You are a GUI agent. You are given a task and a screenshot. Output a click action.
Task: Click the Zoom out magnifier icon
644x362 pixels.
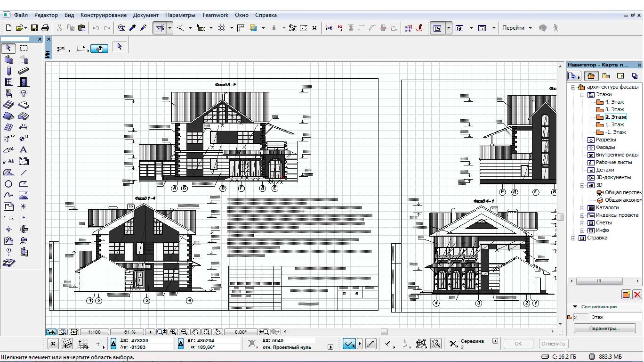(184, 332)
